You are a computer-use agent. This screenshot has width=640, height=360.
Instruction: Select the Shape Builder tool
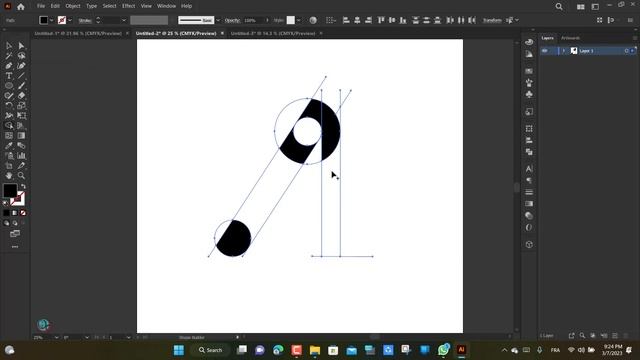tap(9, 126)
